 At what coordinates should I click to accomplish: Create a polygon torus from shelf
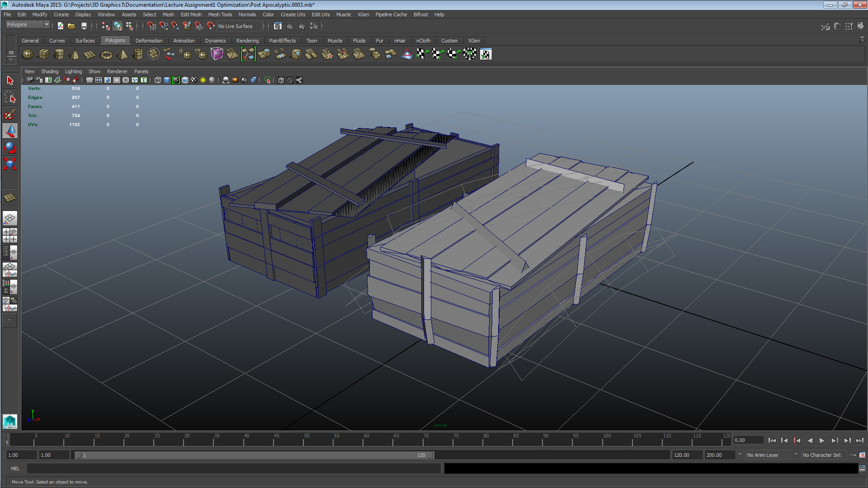(x=106, y=55)
